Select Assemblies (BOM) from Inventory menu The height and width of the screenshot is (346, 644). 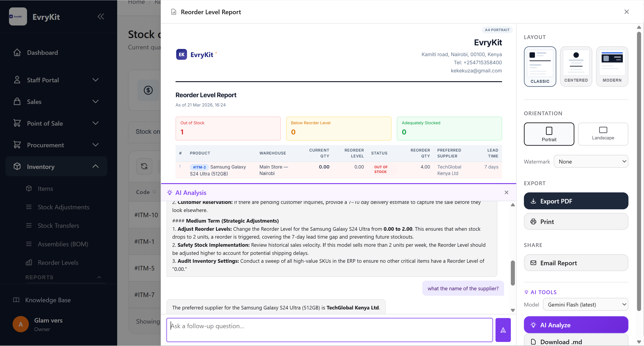pyautogui.click(x=63, y=244)
